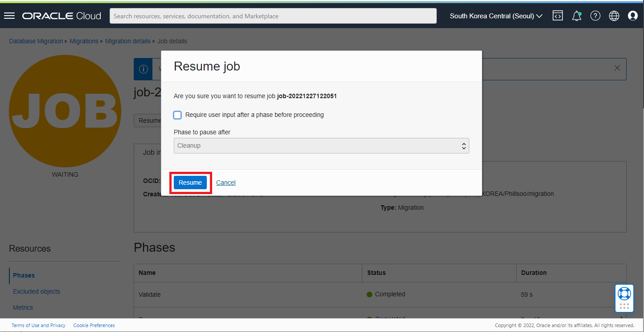Click the 59 s duration value
Viewport: 644px width, 332px height.
527,295
